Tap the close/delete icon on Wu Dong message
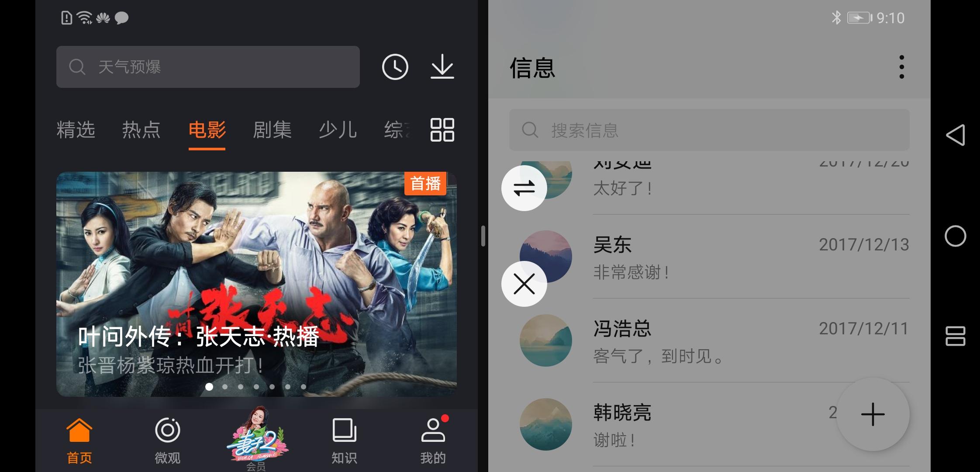980x472 pixels. [x=524, y=283]
